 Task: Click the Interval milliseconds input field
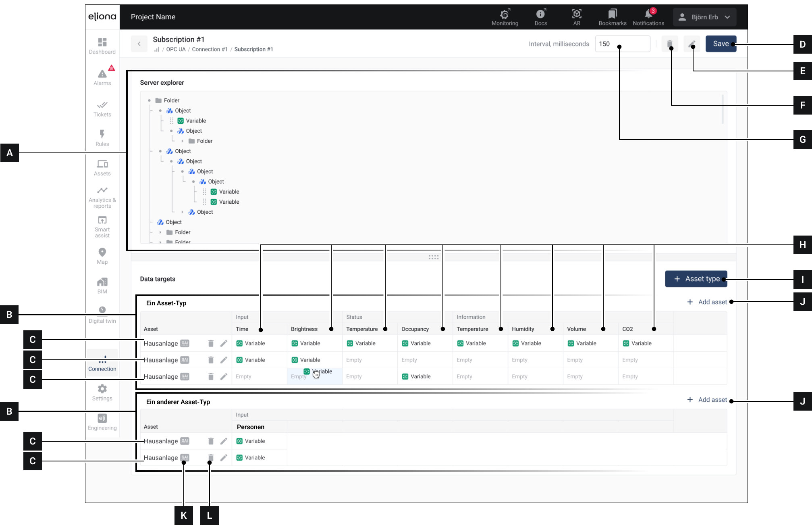click(622, 44)
